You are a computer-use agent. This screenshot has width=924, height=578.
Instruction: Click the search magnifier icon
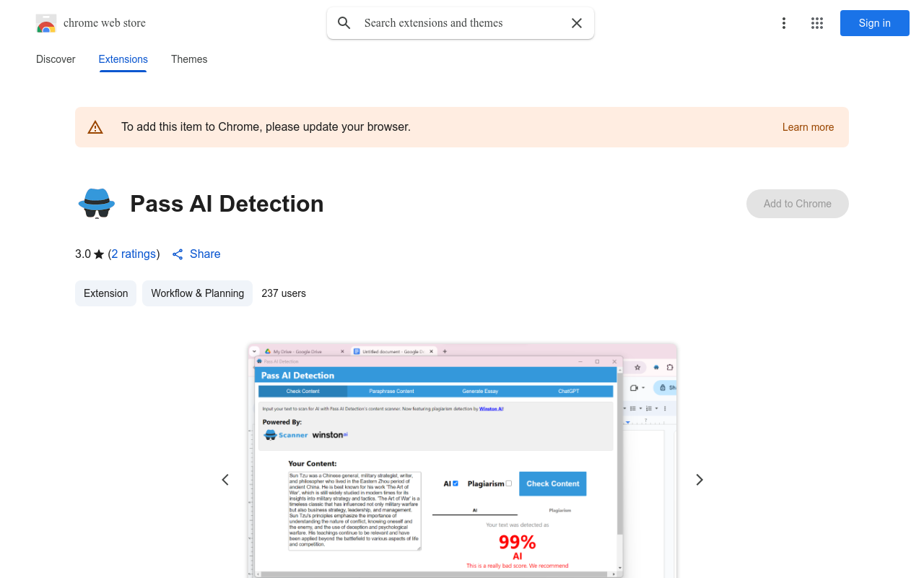344,23
